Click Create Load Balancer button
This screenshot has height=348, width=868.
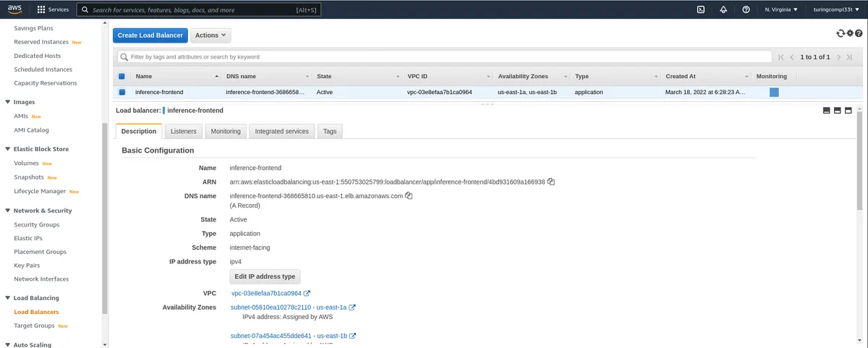150,35
